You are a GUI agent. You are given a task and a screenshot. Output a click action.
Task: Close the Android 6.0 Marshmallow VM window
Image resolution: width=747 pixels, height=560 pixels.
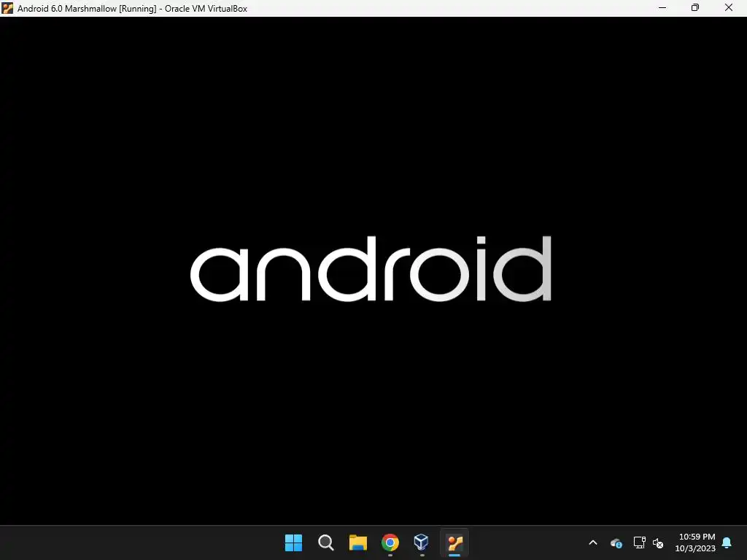tap(729, 7)
